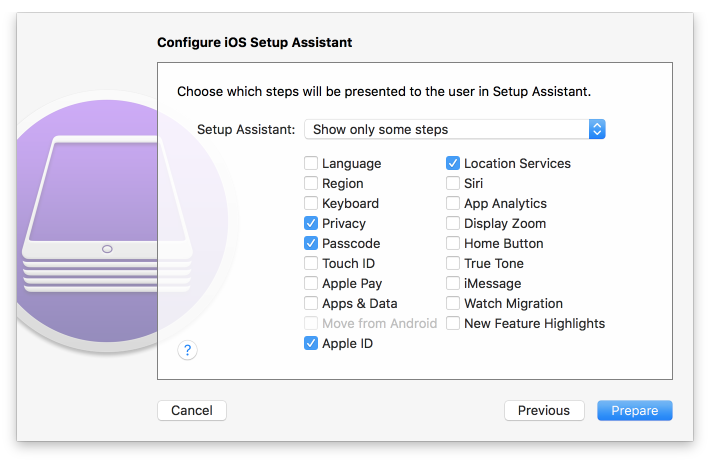
Task: Click the blue dropdown stepper arrows
Action: tap(597, 130)
